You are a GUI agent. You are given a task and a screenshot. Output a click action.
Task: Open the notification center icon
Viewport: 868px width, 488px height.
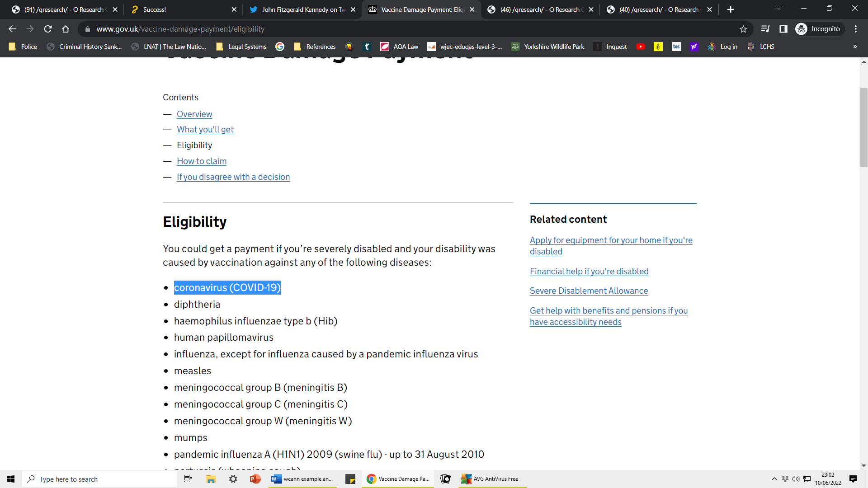click(x=853, y=479)
